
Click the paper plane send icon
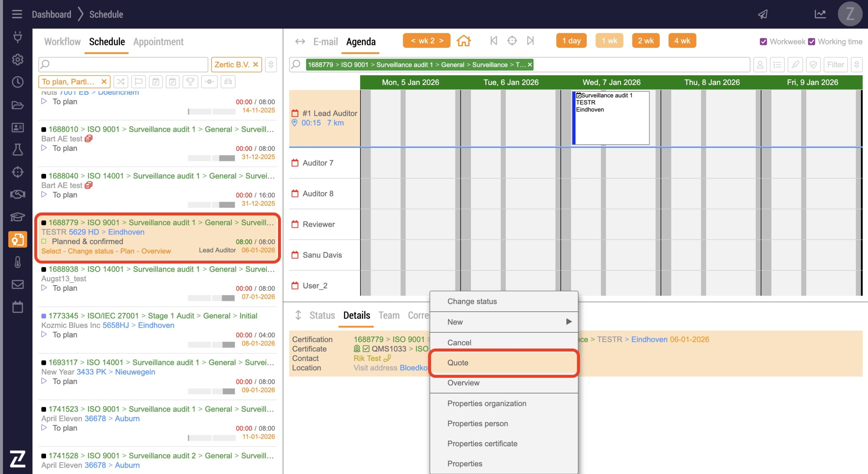coord(763,14)
